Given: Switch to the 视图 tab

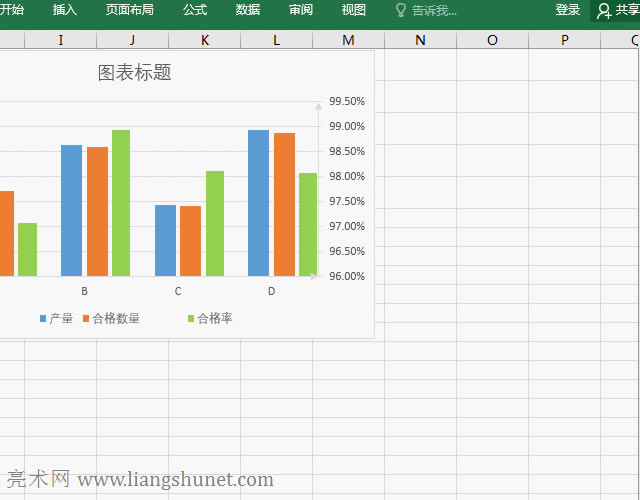Looking at the screenshot, I should pos(354,10).
